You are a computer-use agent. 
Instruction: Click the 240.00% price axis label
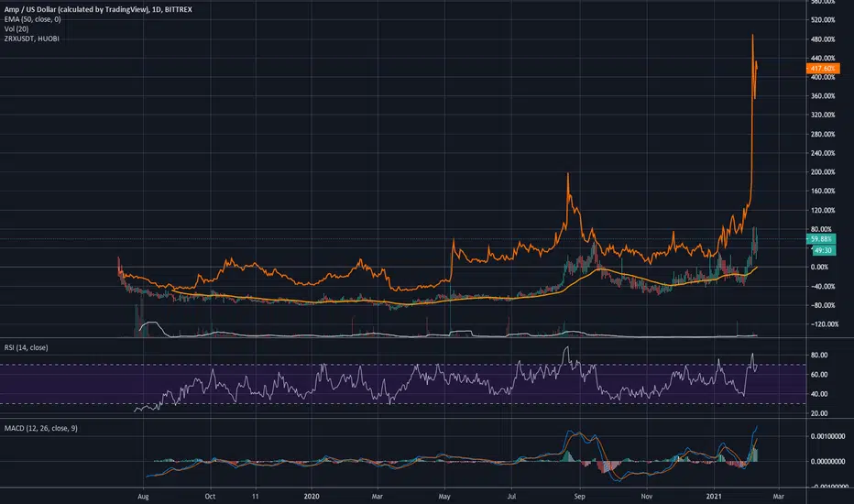[823, 153]
